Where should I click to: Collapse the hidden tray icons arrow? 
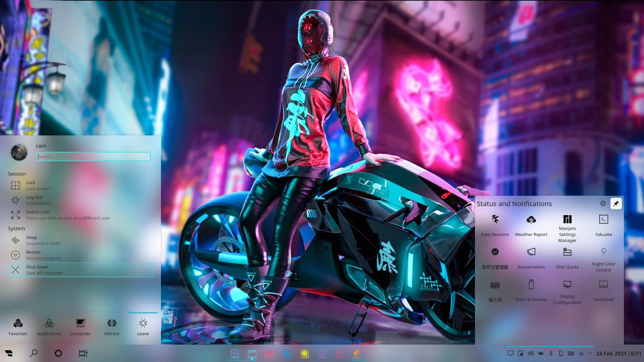tap(590, 353)
